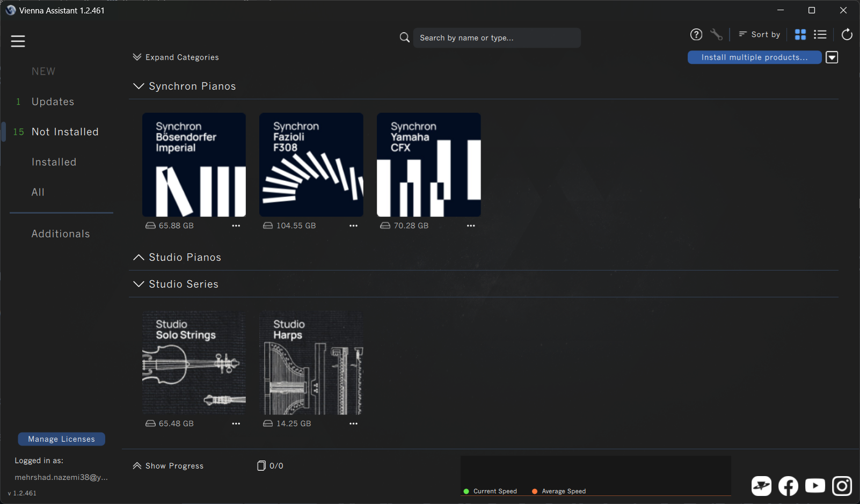The width and height of the screenshot is (860, 504).
Task: Open the Instagram icon
Action: point(841,486)
